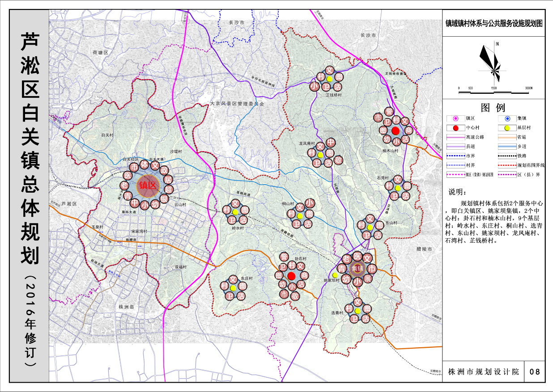Screen dimensions: 553x392
Task: Click the north arrow compass symbol
Action: pos(494,61)
